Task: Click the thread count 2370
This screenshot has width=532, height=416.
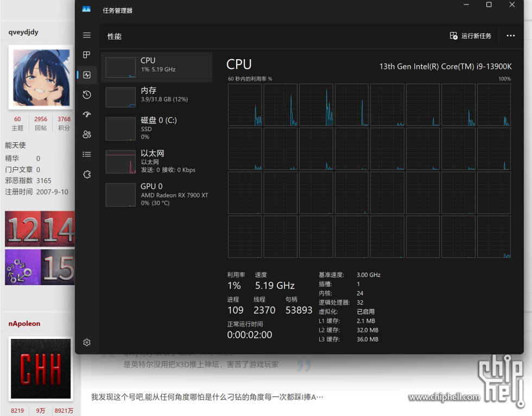Action: point(264,310)
